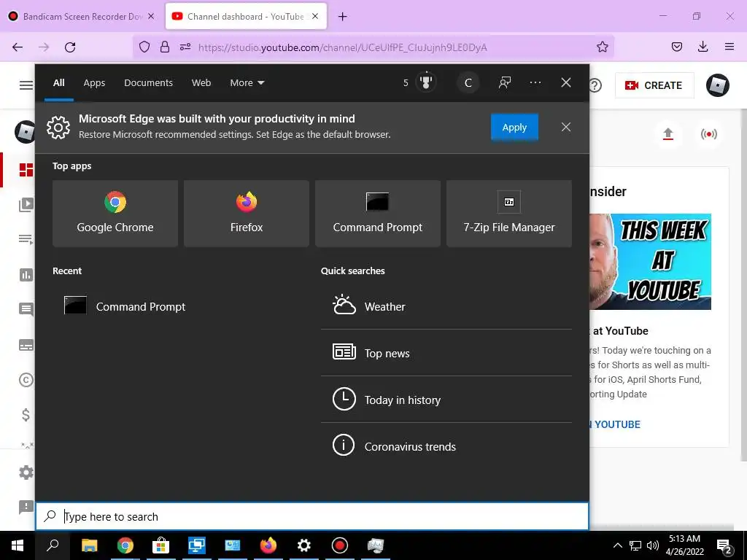
Task: Open YouTube account avatar menu
Action: 718,85
